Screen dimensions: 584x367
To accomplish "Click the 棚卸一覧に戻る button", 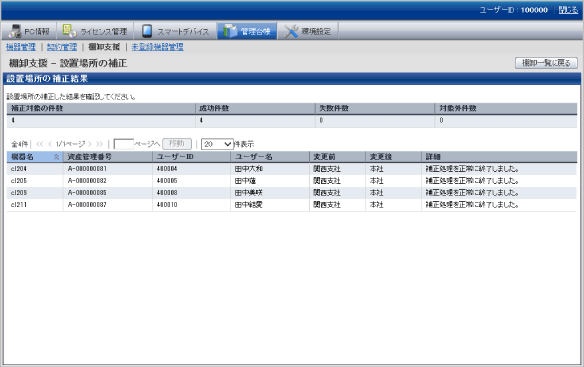I will tap(546, 63).
